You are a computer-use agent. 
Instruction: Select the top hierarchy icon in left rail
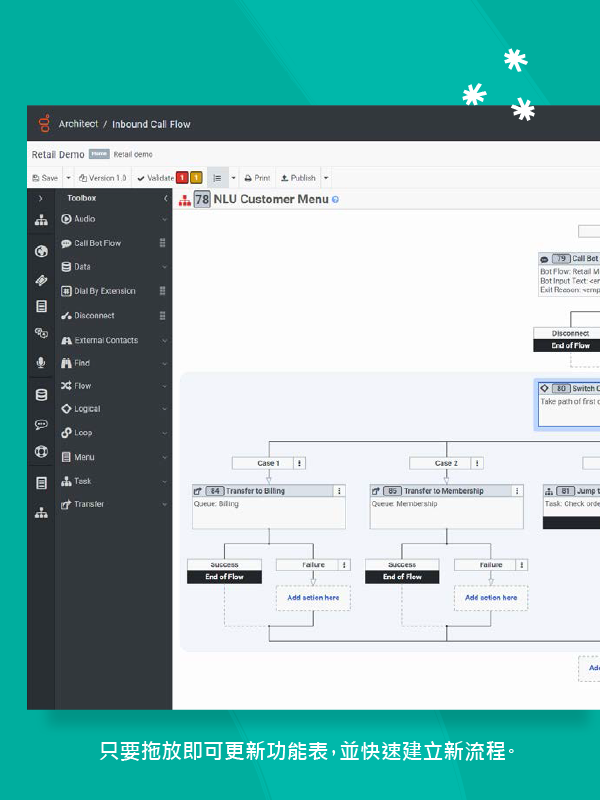41,220
